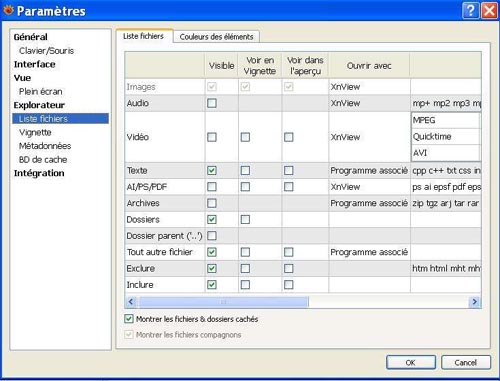Screen dimensions: 500x381
Task: Click Ouvrir avec for Tout autre fichier
Action: point(369,252)
